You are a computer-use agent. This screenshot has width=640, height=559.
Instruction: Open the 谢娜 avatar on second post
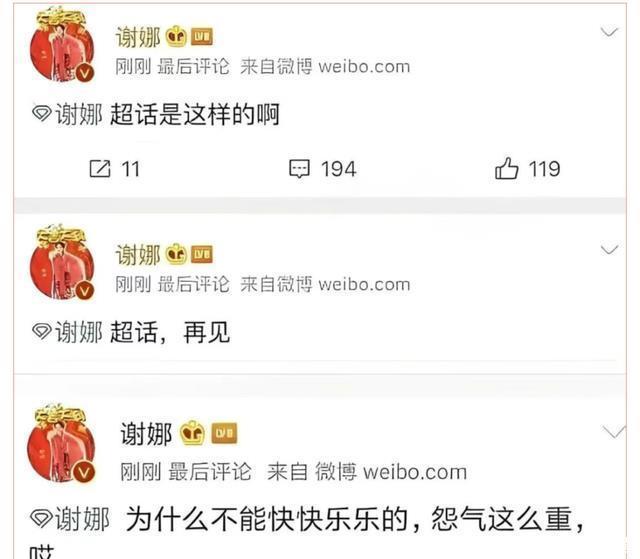62,262
